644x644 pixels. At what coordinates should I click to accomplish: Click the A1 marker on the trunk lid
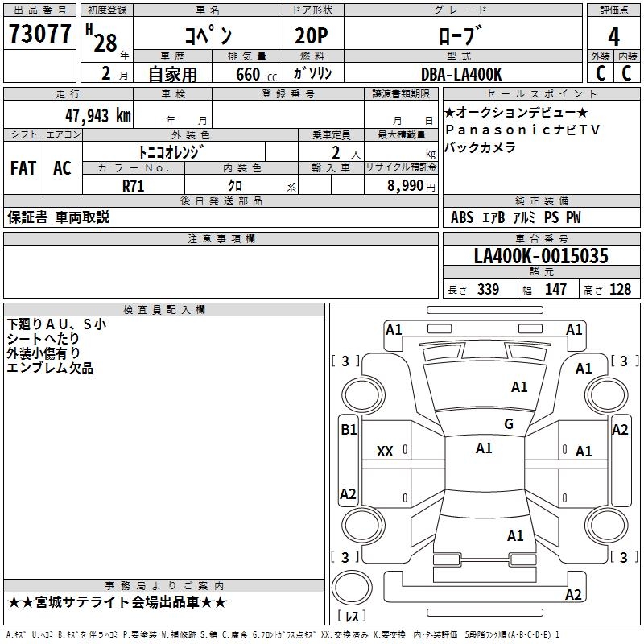(515, 535)
